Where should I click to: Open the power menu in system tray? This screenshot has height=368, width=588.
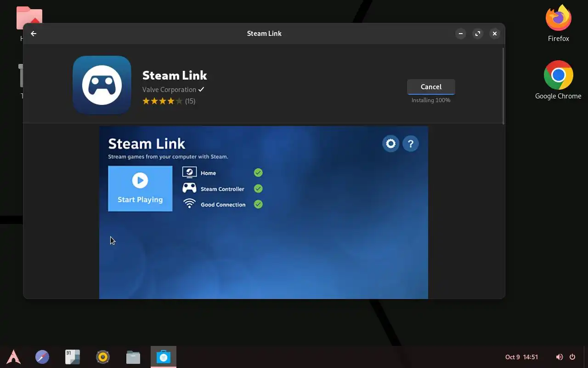pos(572,357)
